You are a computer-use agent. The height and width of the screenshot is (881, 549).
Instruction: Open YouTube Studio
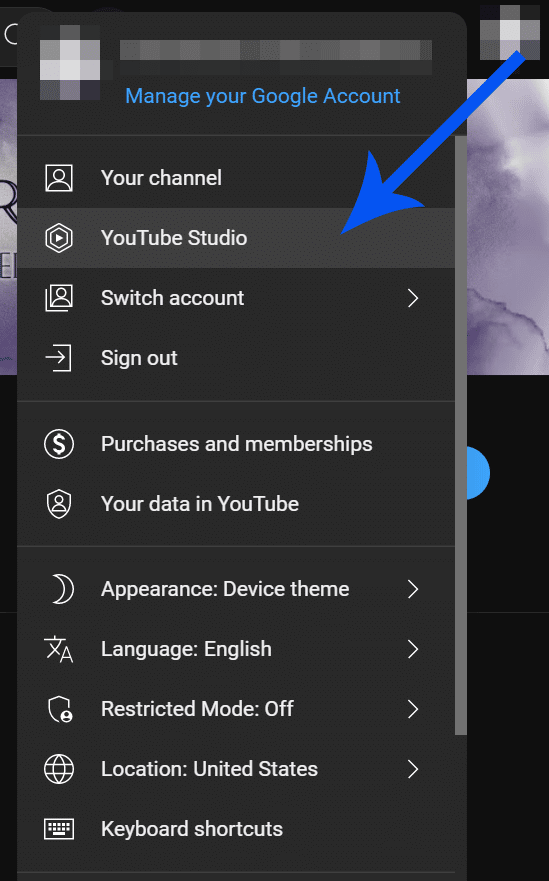click(x=236, y=238)
